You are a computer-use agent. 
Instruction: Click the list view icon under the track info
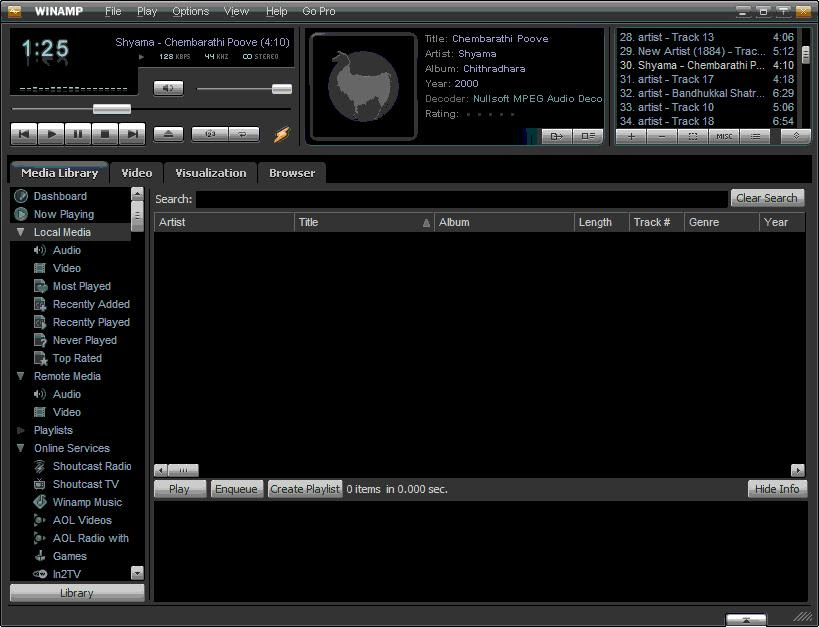point(588,136)
